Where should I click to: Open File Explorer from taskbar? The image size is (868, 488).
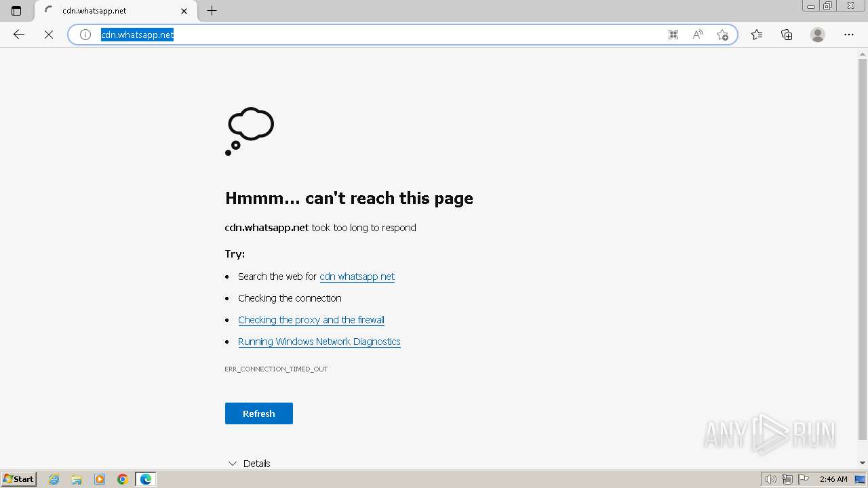click(x=77, y=479)
